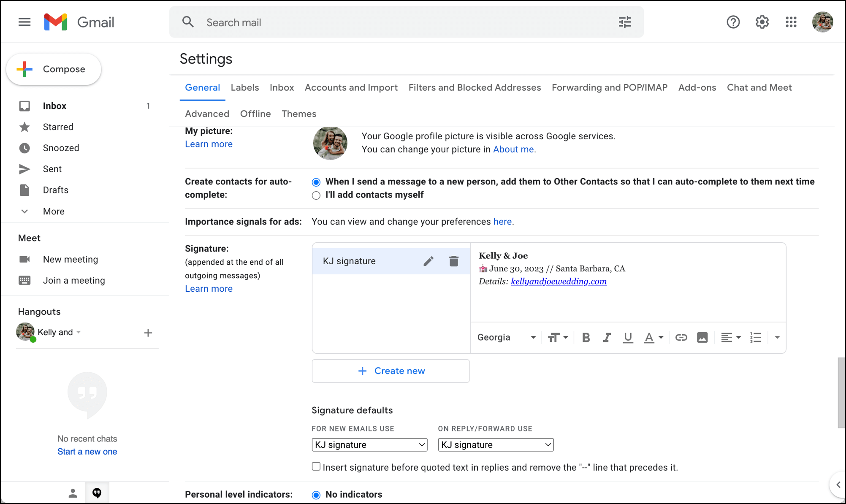Open numbered list formatting option
846x504 pixels.
[755, 337]
